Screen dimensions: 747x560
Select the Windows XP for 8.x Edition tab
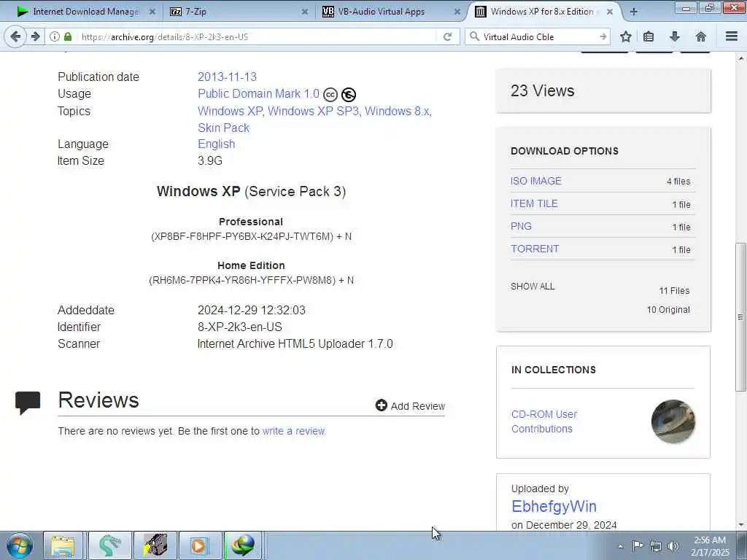pyautogui.click(x=542, y=12)
